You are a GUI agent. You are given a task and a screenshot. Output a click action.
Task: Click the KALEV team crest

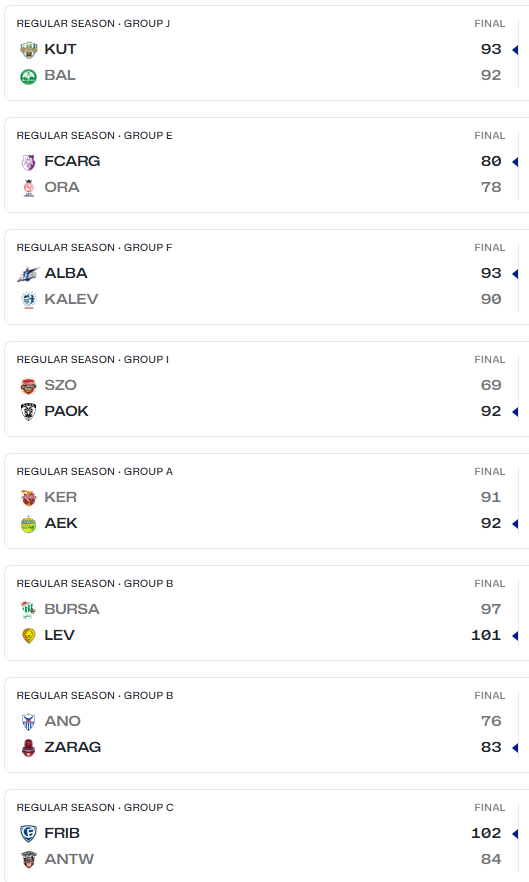[x=29, y=300]
